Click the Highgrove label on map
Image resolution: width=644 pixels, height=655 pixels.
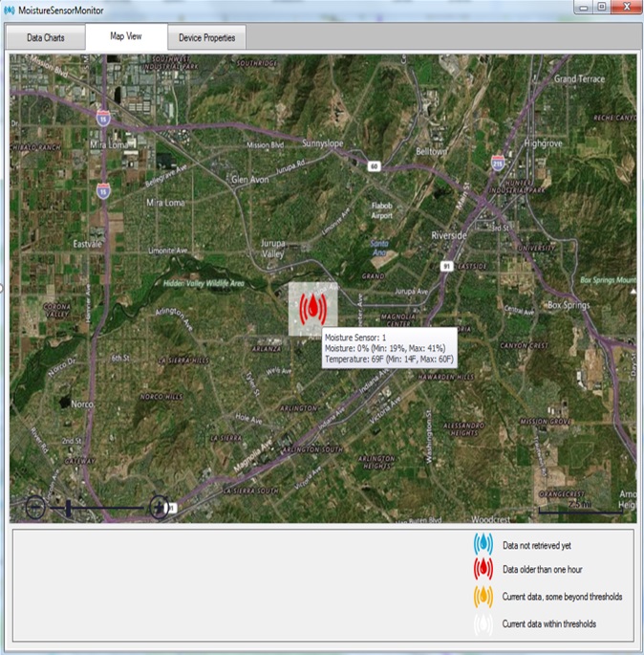pos(543,143)
